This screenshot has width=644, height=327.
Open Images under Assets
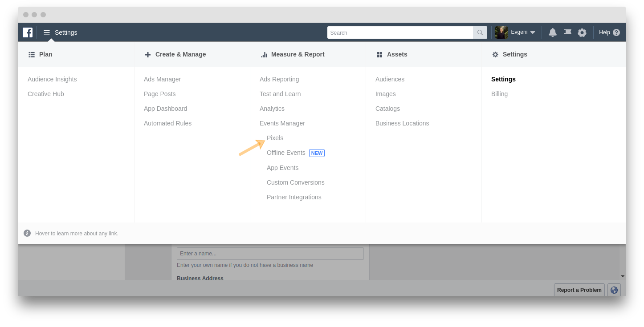[385, 94]
